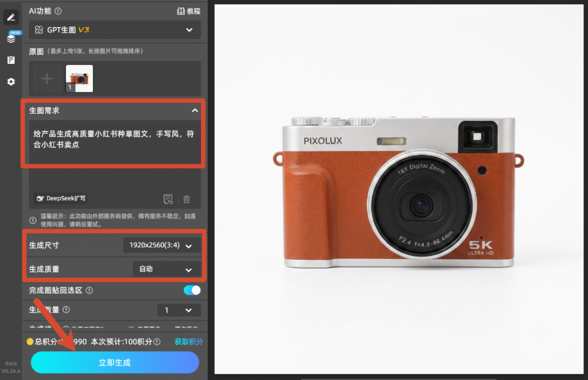Open the GPT生图 V3 model dropdown
This screenshot has height=380, width=588.
point(115,30)
